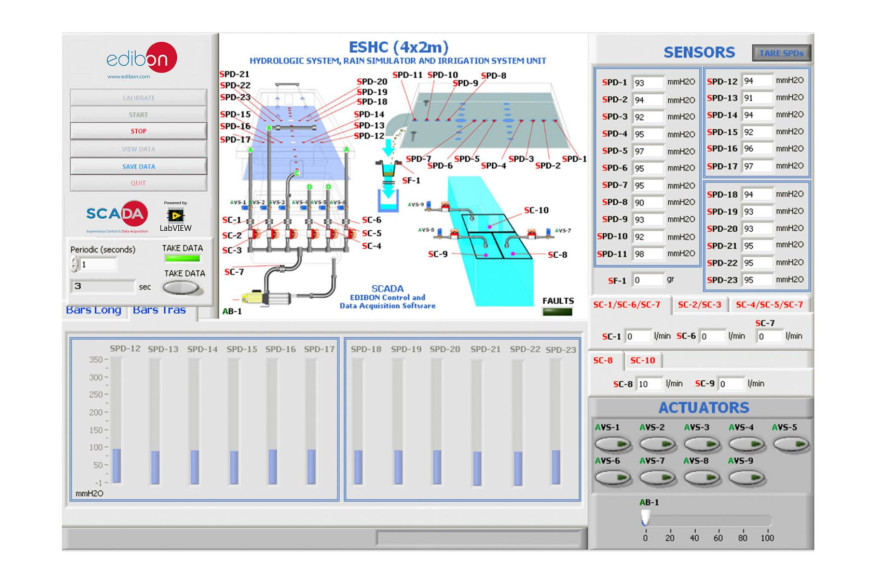The width and height of the screenshot is (876, 584).
Task: Open the SC-2/SC-3 flow tab
Action: point(701,305)
